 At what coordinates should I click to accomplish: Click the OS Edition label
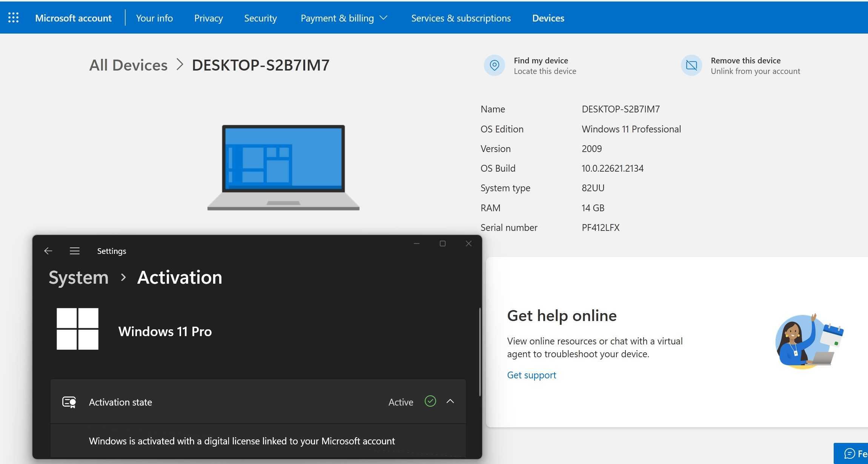click(502, 129)
